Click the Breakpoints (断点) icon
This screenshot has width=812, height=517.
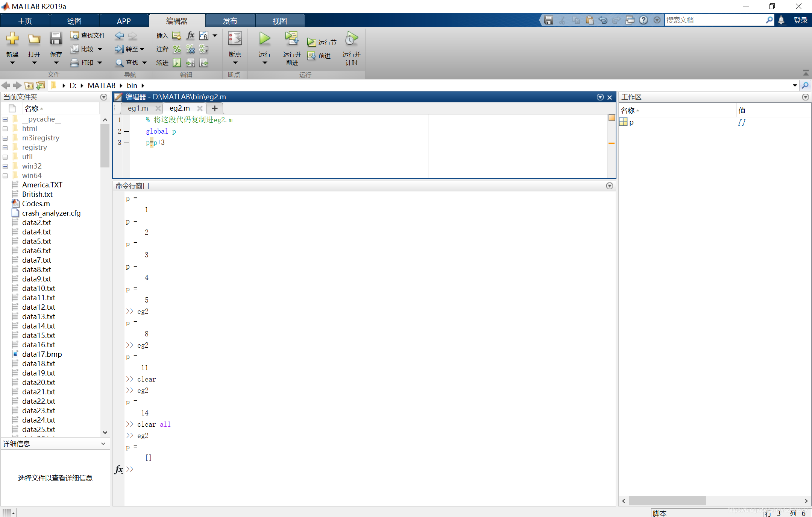tap(235, 38)
